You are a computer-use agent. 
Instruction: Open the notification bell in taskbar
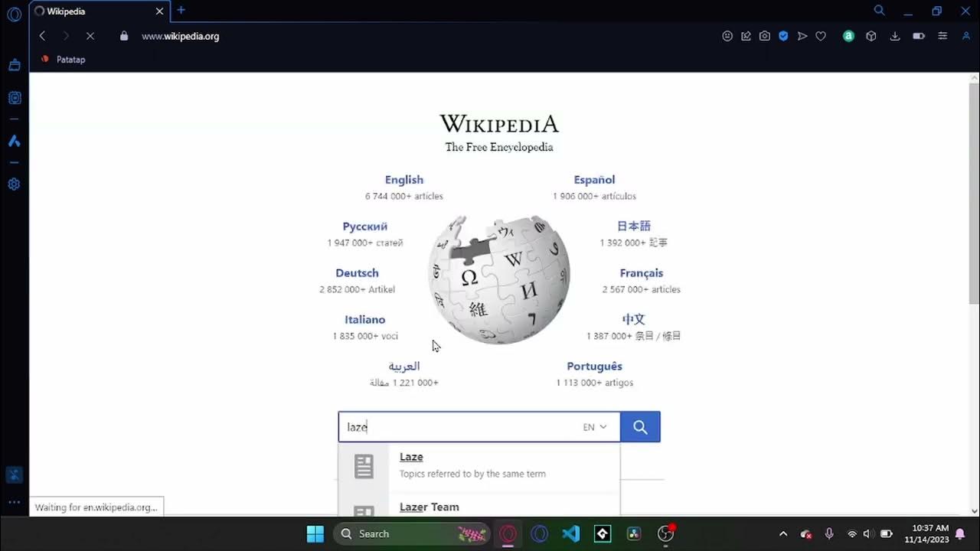point(960,533)
